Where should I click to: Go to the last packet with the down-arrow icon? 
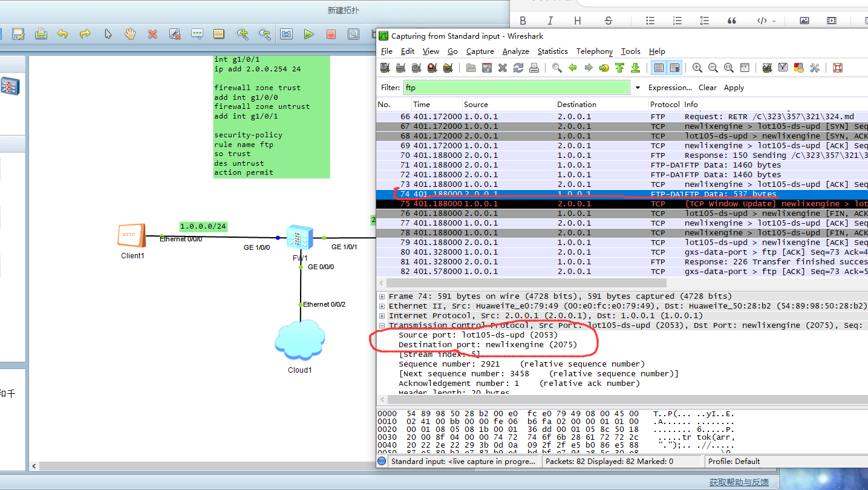[x=635, y=67]
